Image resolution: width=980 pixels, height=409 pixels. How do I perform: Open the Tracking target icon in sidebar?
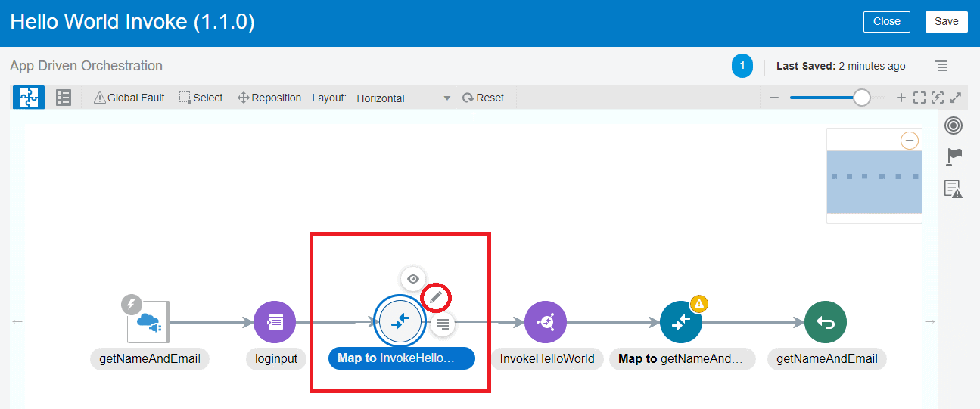954,125
